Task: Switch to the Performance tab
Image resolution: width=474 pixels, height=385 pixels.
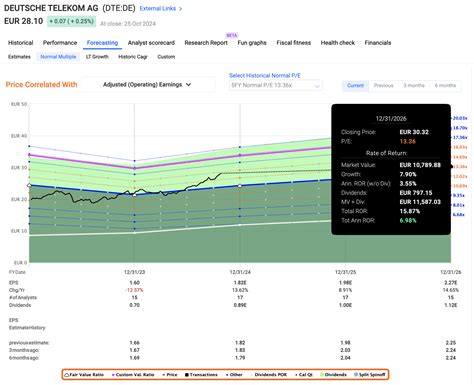Action: [60, 43]
